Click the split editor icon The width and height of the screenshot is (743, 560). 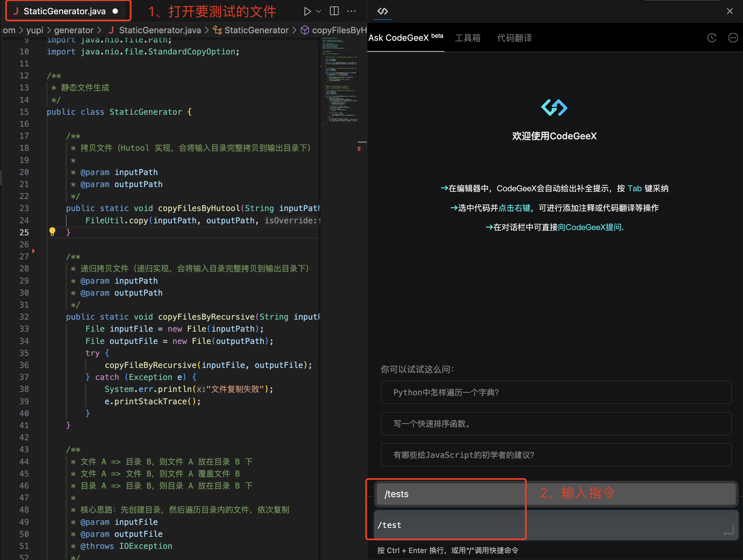coord(334,11)
